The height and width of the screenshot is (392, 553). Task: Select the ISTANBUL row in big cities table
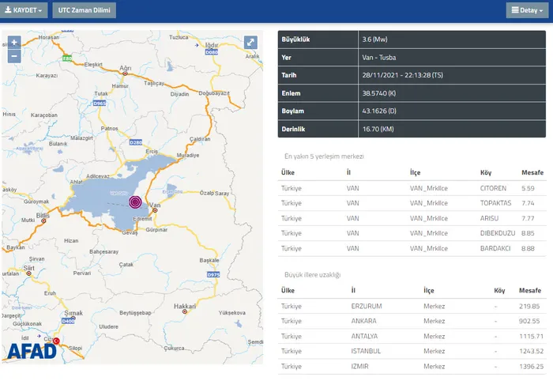pos(411,351)
